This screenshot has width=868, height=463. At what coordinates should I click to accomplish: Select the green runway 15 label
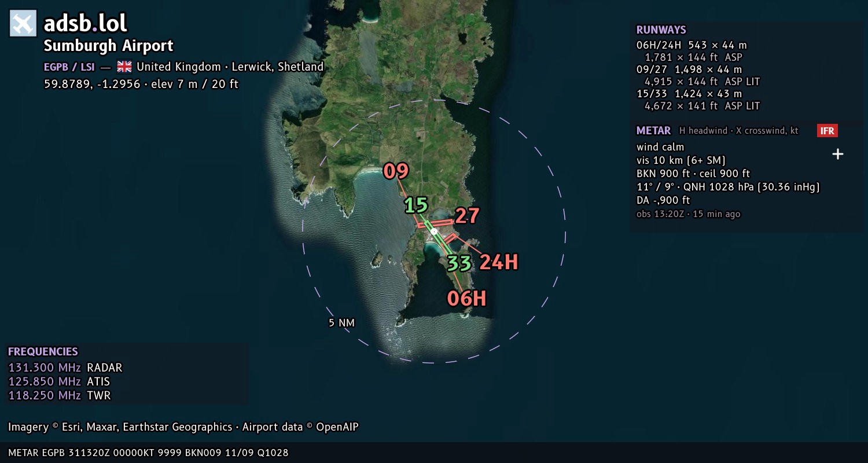(416, 205)
